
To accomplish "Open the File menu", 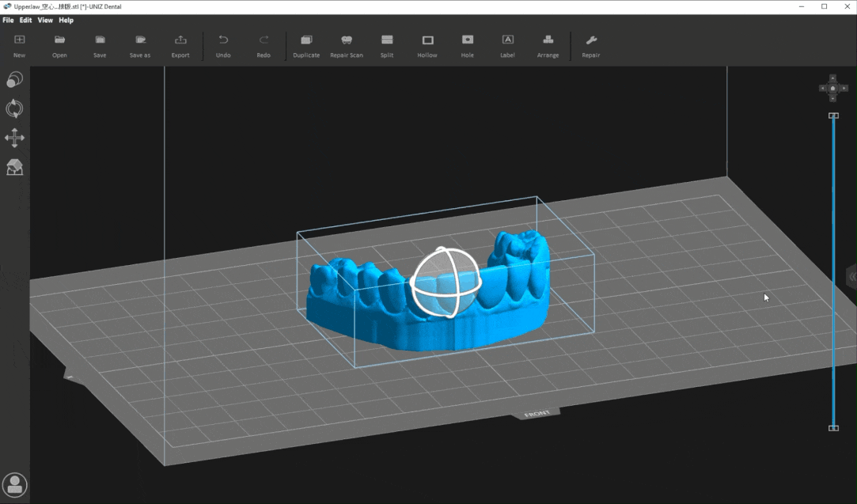I will tap(8, 20).
